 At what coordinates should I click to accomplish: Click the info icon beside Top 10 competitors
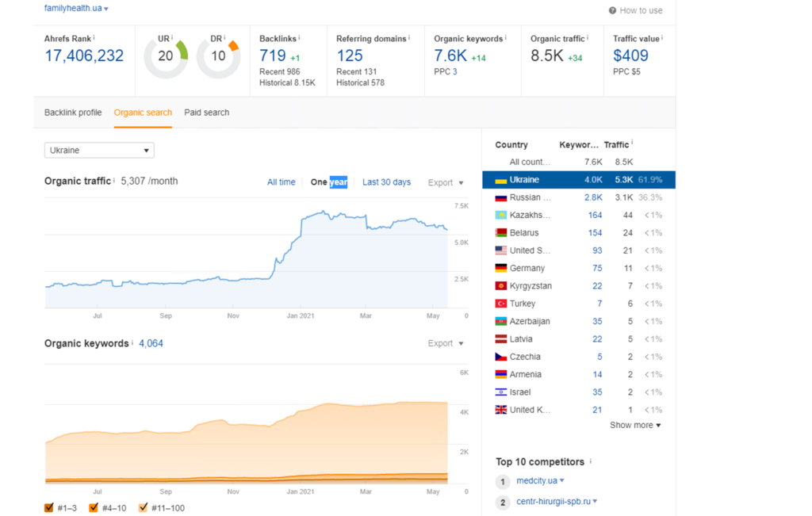coord(590,461)
